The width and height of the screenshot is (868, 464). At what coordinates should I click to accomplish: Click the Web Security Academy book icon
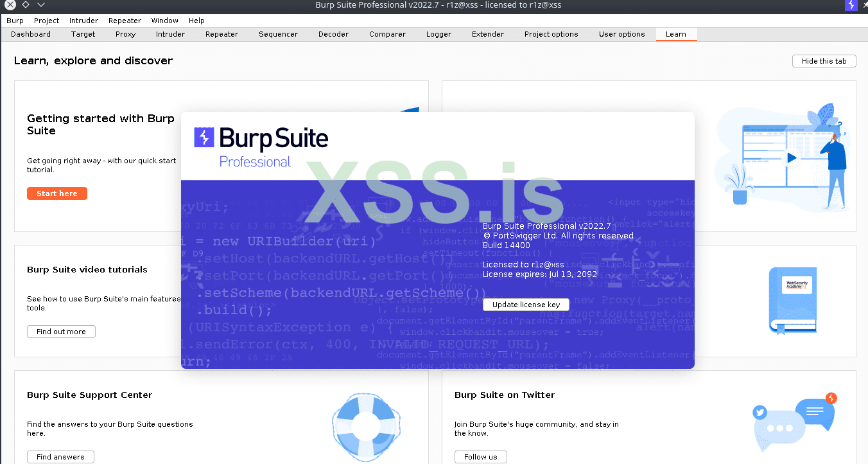(793, 300)
